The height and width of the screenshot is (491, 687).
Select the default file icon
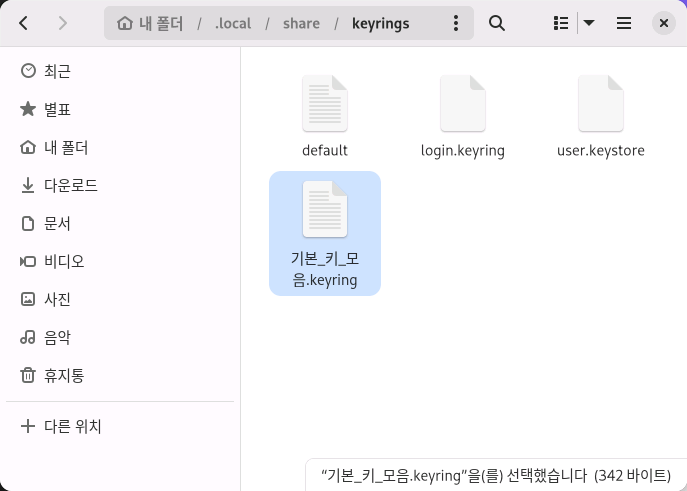coord(325,103)
